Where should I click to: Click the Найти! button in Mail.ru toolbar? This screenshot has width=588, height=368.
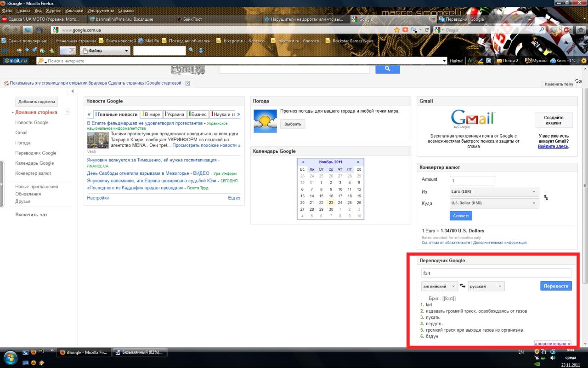coord(456,61)
